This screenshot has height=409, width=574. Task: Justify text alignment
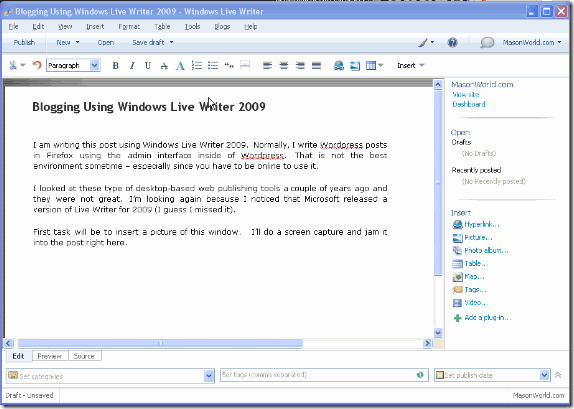click(x=316, y=66)
